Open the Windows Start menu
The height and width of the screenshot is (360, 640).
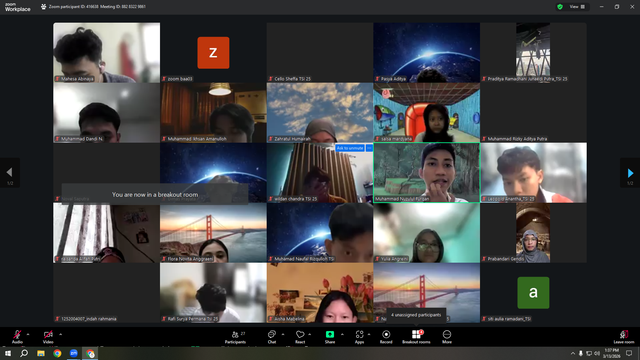point(8,353)
